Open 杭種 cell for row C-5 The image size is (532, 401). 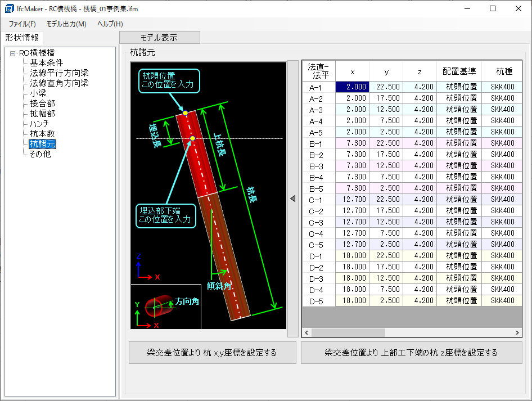pyautogui.click(x=502, y=244)
